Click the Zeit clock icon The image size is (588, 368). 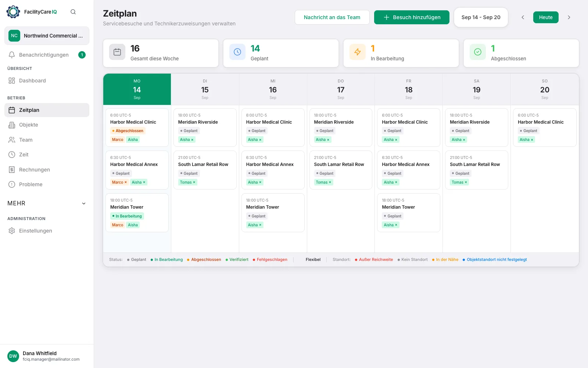click(12, 155)
